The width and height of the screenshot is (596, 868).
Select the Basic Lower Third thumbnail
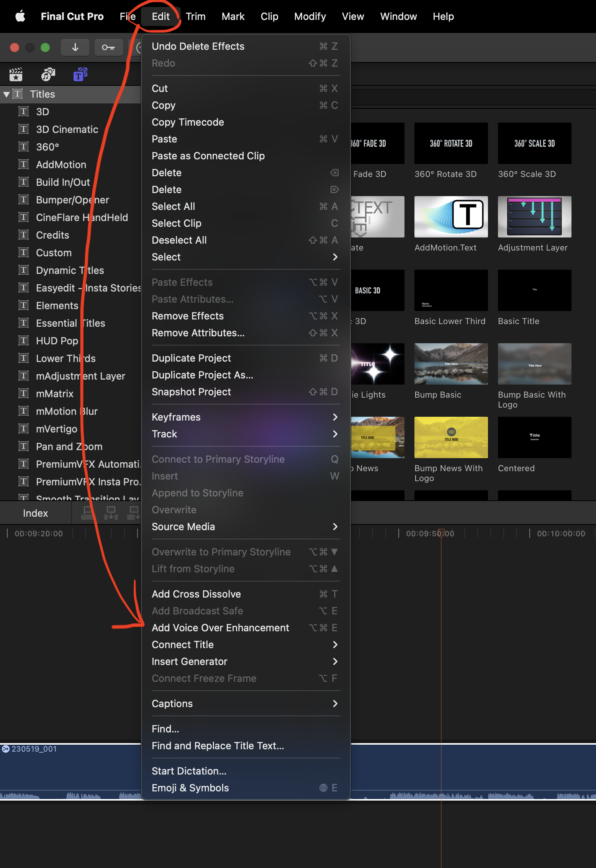pyautogui.click(x=451, y=290)
